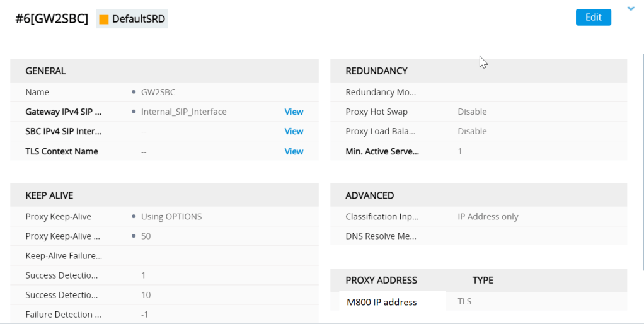The width and height of the screenshot is (644, 324).
Task: Click the Classification 'IP Address only' value
Action: (488, 217)
